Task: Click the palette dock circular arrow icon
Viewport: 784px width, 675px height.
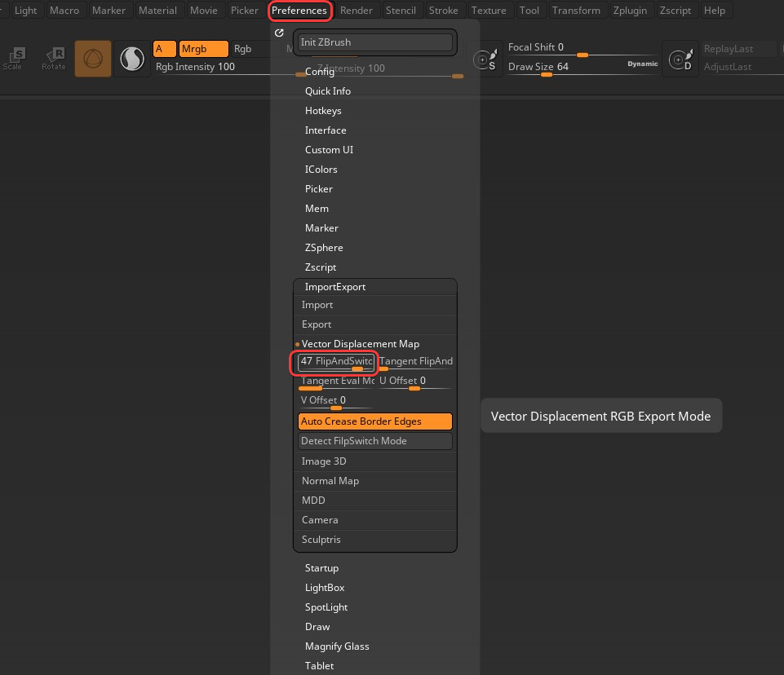Action: (279, 33)
